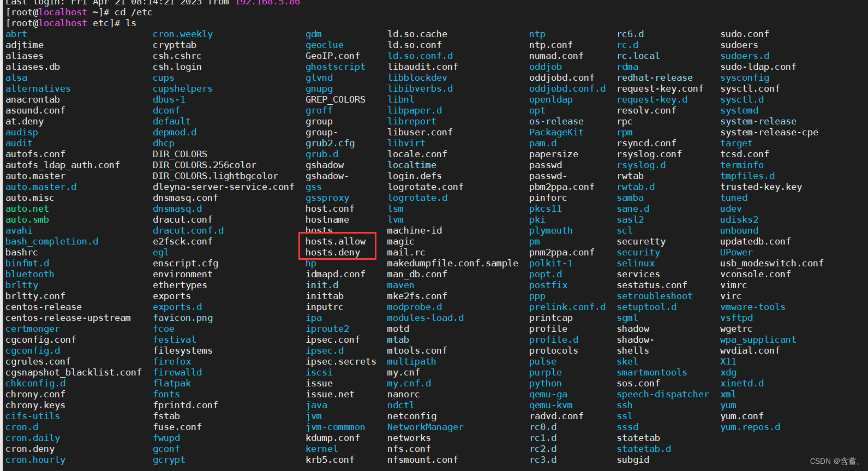Click the alternatives directory name
868x471 pixels.
click(x=38, y=88)
